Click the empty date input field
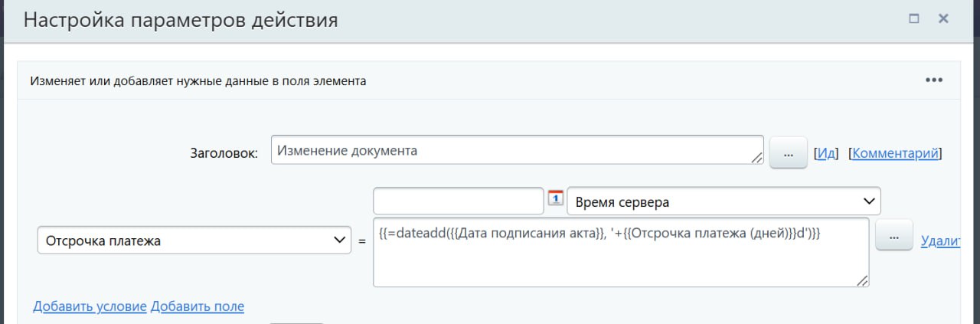 [458, 201]
